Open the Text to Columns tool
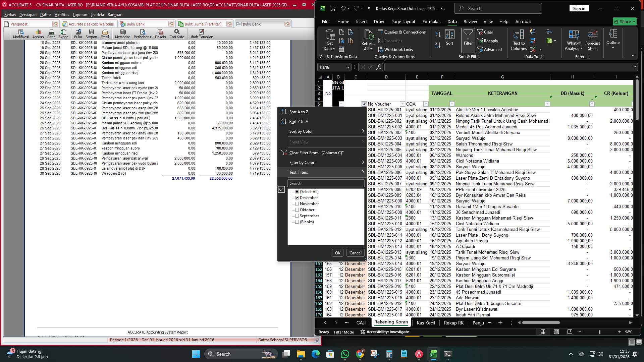 tap(519, 40)
